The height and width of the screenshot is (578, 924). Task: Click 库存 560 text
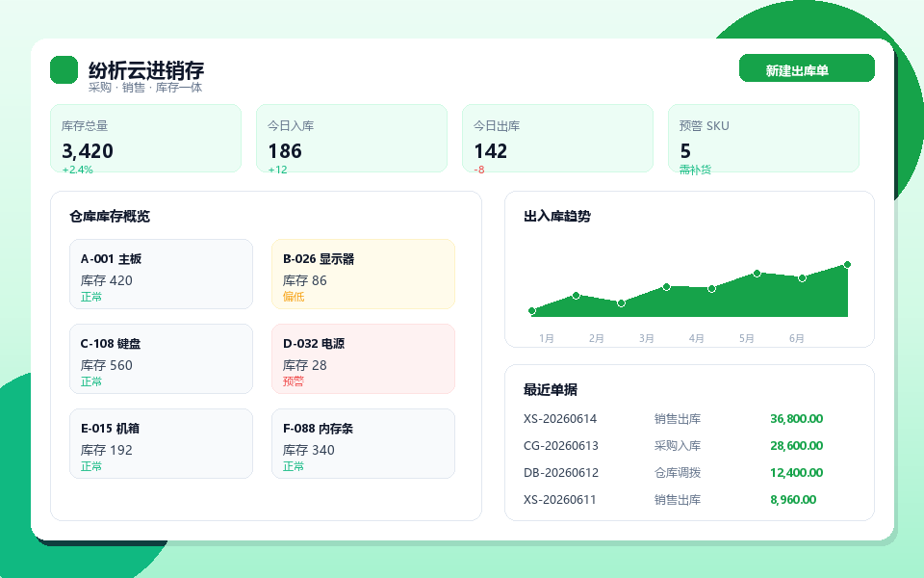click(107, 366)
